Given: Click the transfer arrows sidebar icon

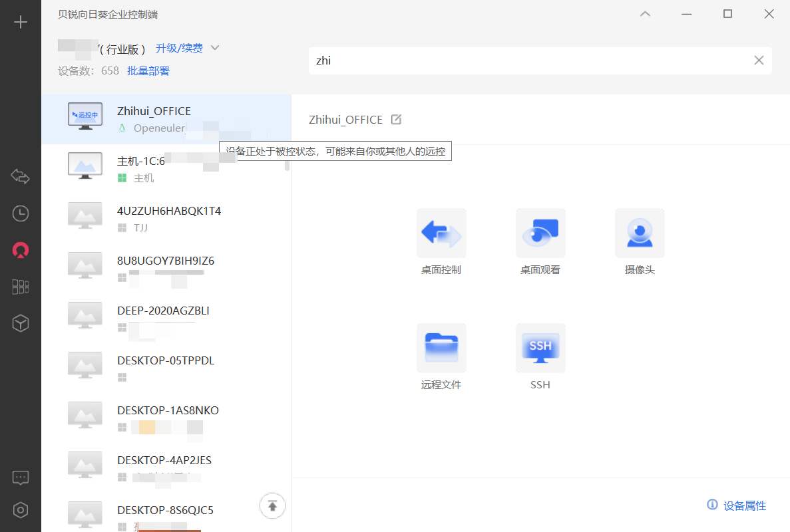Looking at the screenshot, I should point(21,177).
